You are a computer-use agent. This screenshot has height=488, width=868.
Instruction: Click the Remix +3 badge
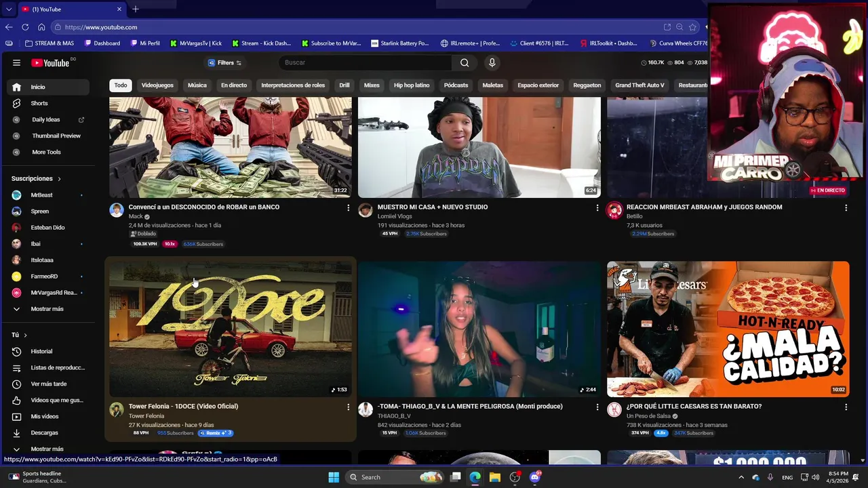215,433
